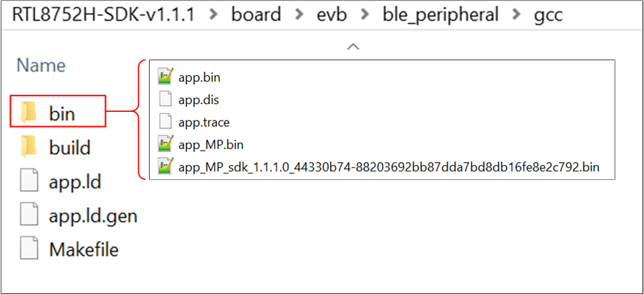Open the build folder icon
Image resolution: width=644 pixels, height=294 pixels.
pyautogui.click(x=29, y=146)
